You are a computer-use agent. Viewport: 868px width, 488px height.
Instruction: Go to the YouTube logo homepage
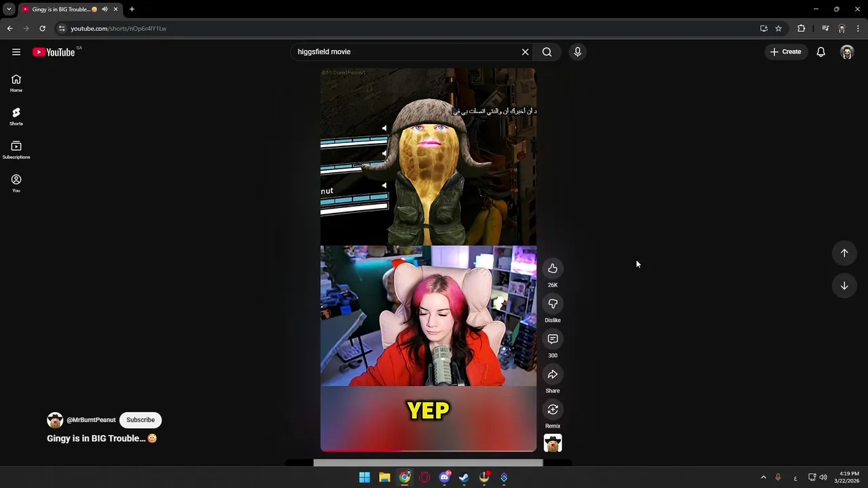coord(54,52)
